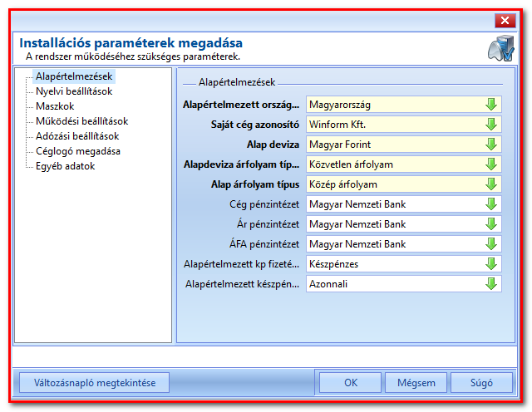Select Adózási beállítások tree item
This screenshot has height=412, width=532.
coord(77,136)
